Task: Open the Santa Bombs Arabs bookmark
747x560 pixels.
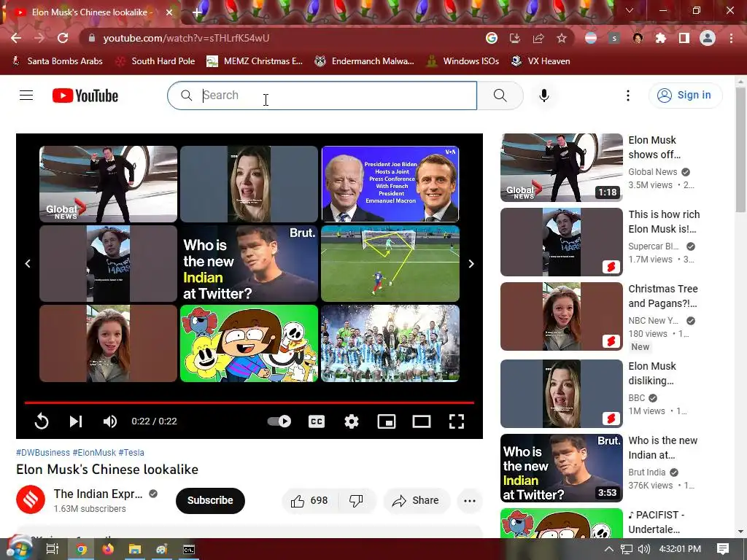Action: coord(57,61)
